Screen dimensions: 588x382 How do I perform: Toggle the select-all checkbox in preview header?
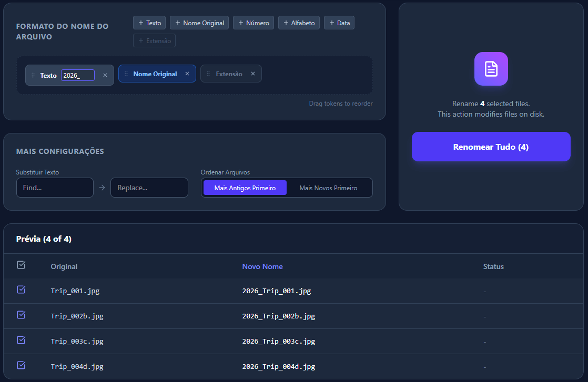(22, 265)
